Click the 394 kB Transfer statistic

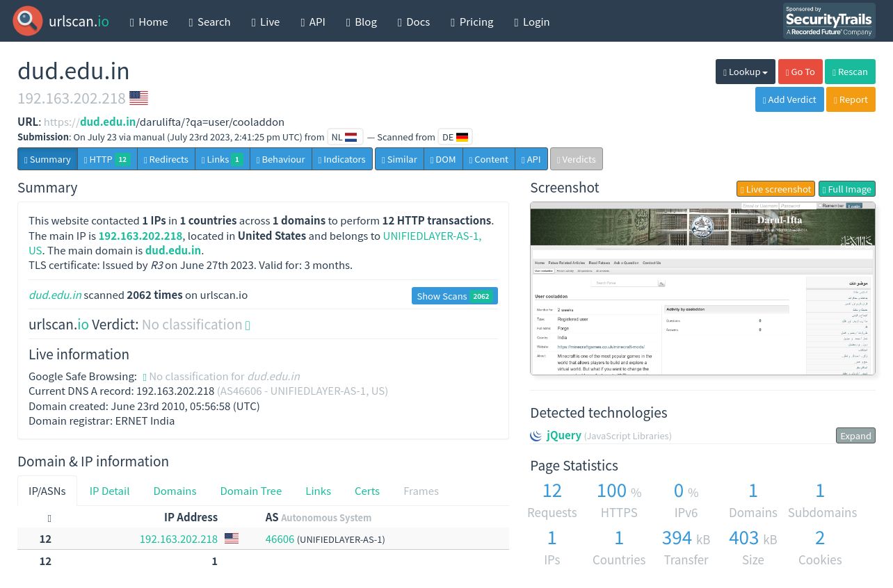(686, 547)
